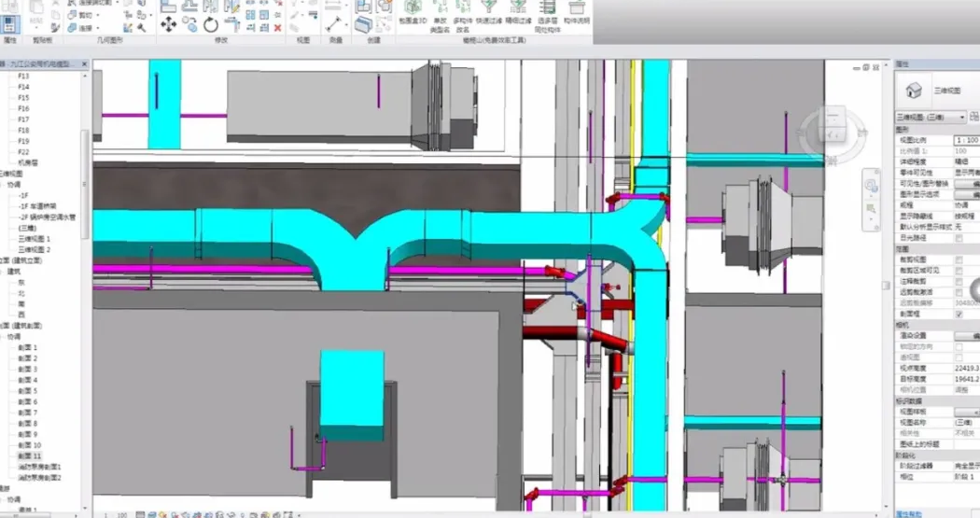The width and height of the screenshot is (980, 518).
Task: Click the Properties (属性) ribbon icon
Action: click(x=9, y=24)
